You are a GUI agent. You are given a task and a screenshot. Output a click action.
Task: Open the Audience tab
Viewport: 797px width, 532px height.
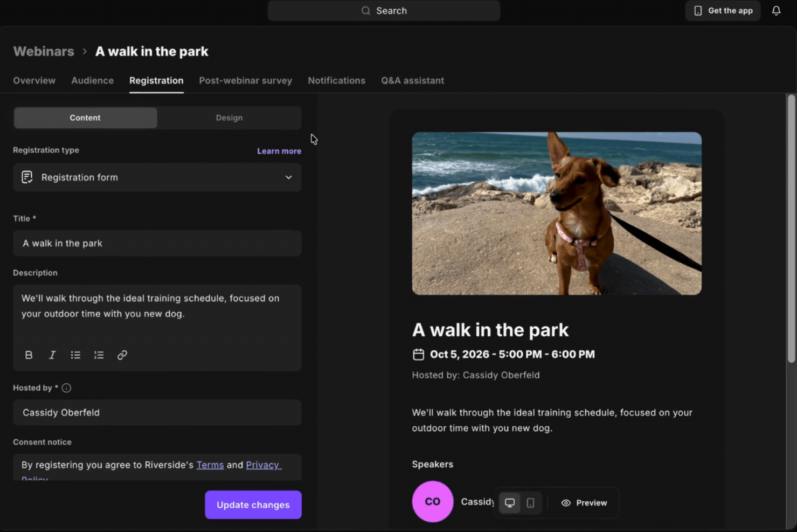point(93,81)
